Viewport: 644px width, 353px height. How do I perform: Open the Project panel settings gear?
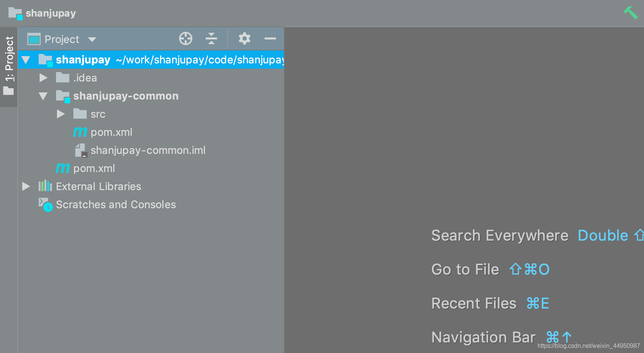pos(245,38)
